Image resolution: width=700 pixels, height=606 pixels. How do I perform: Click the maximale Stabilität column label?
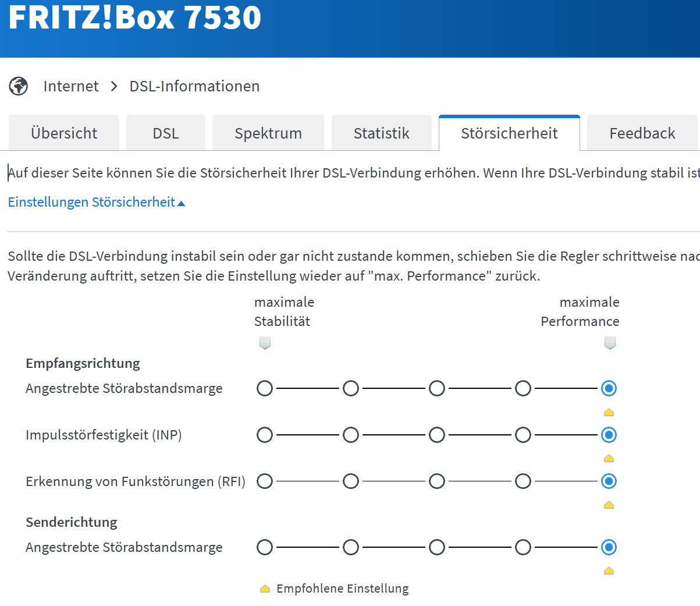click(x=284, y=311)
